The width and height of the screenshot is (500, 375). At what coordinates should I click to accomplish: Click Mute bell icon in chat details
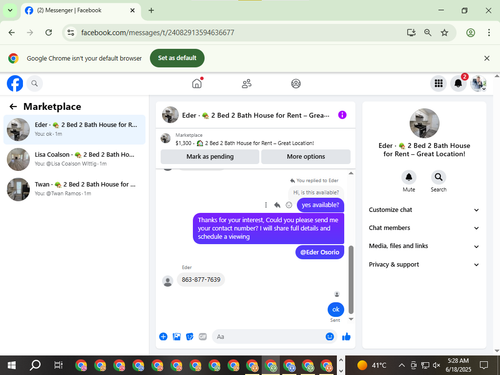click(409, 177)
